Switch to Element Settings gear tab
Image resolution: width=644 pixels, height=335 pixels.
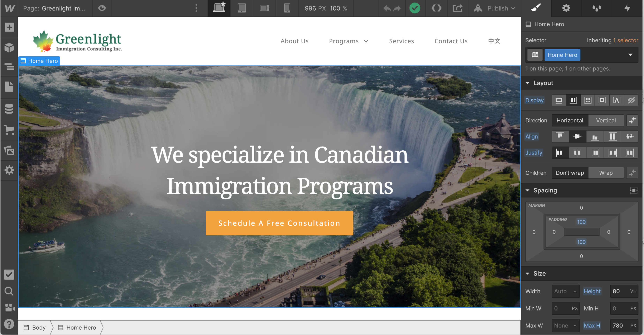[x=566, y=8]
